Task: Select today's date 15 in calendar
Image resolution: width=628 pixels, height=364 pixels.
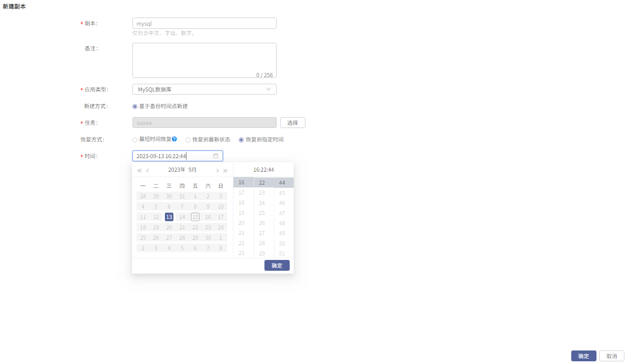Action: click(195, 217)
